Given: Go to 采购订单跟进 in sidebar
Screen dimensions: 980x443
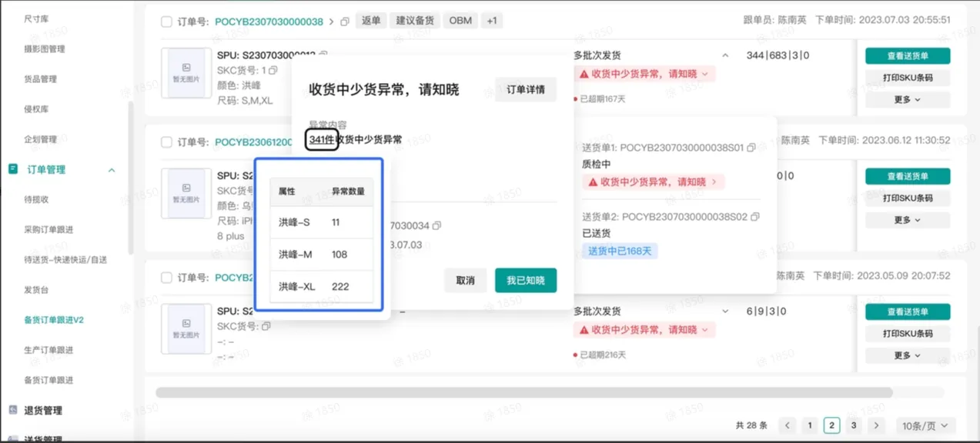Looking at the screenshot, I should pos(48,229).
